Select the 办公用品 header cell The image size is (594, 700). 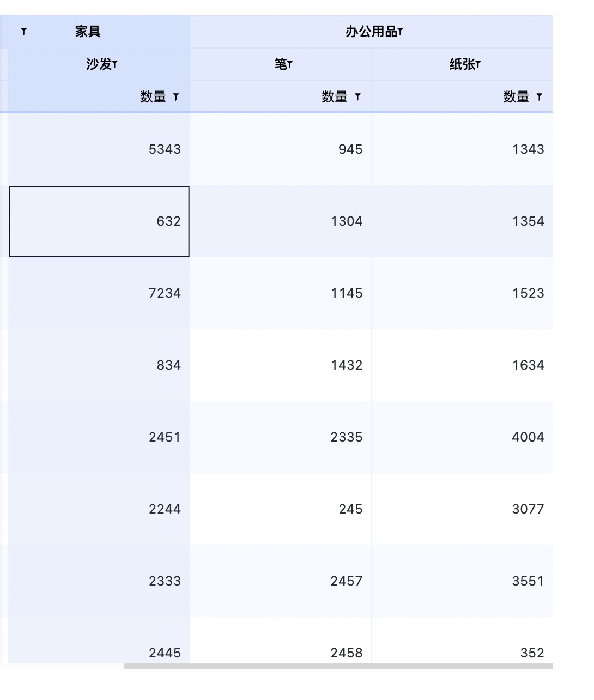tap(371, 32)
